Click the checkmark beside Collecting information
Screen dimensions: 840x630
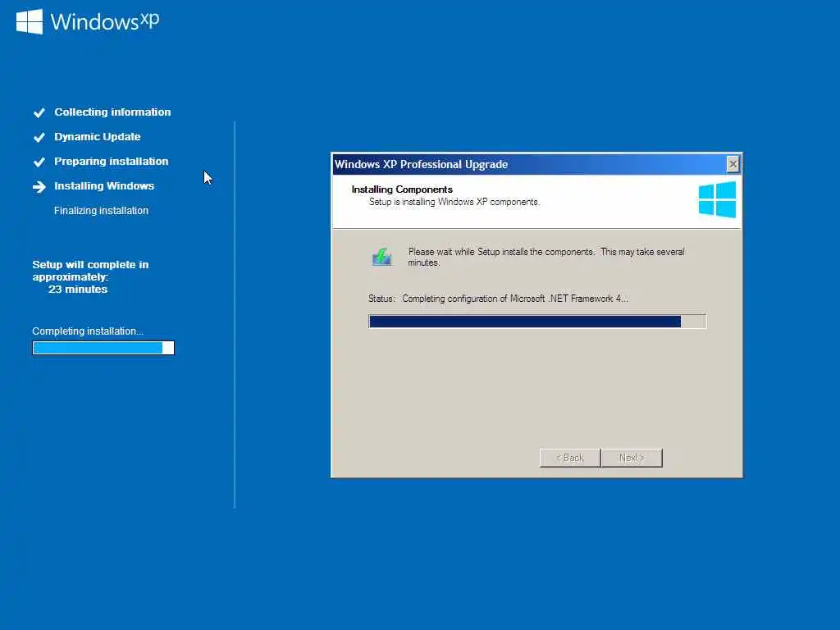pos(39,112)
